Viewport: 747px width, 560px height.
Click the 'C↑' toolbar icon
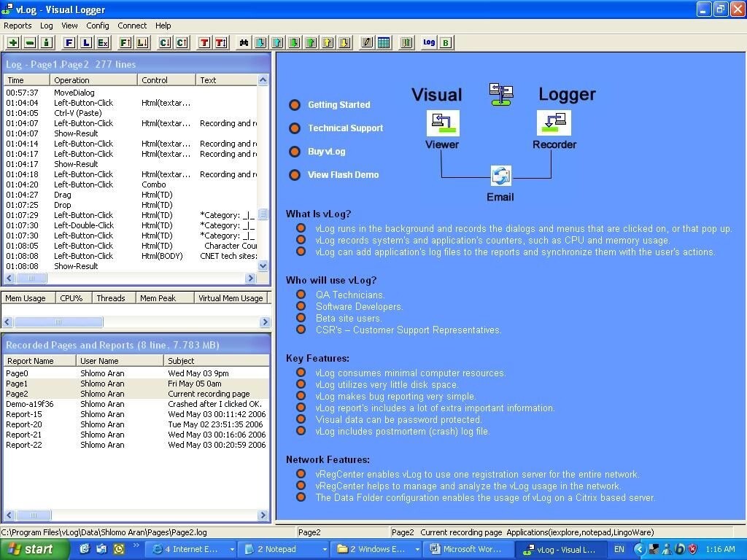(x=182, y=43)
